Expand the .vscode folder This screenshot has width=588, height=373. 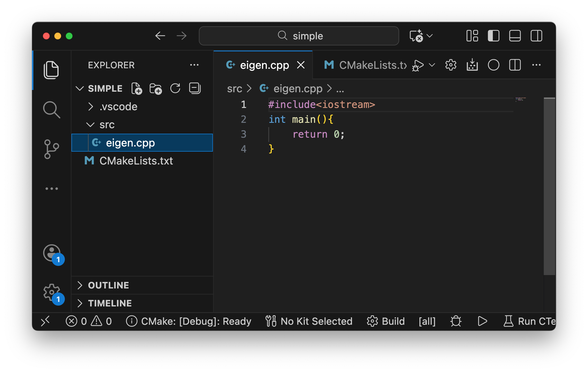(118, 107)
